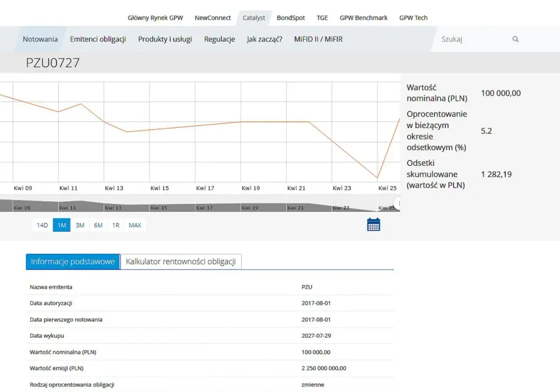Click the PZU0727 page title
This screenshot has width=560, height=392.
click(53, 63)
